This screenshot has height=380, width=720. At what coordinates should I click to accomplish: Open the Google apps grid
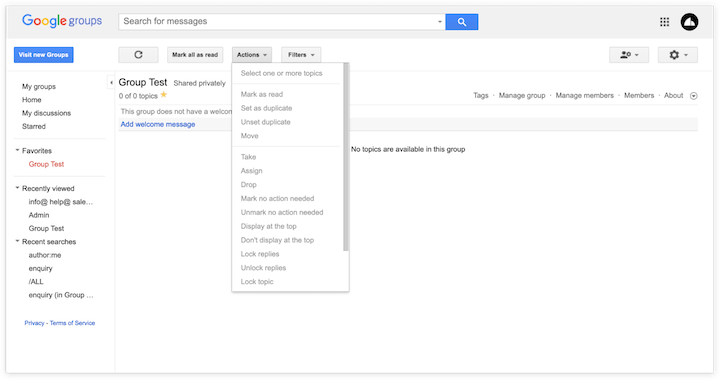click(x=664, y=22)
